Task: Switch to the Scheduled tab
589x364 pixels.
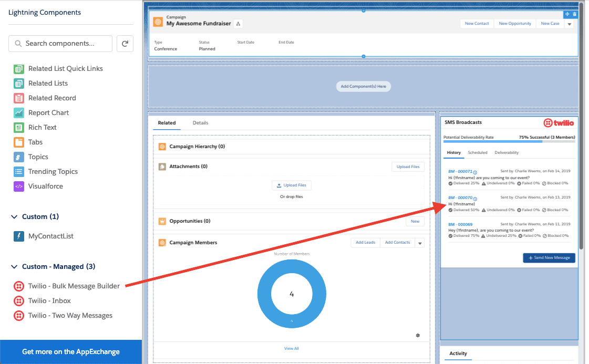Action: [478, 152]
